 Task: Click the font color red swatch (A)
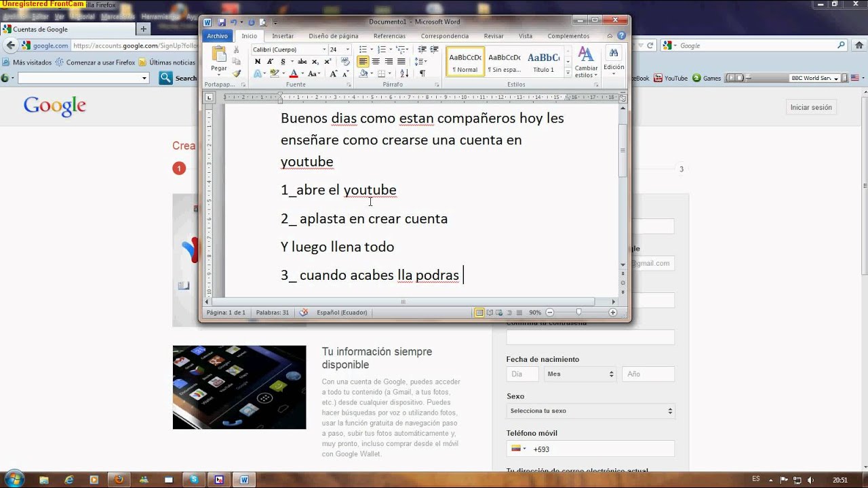[x=294, y=74]
